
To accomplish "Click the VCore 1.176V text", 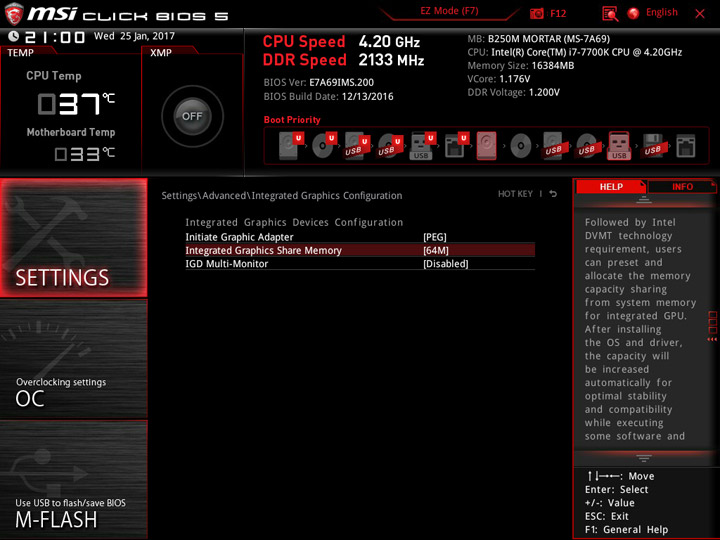I will click(x=499, y=79).
